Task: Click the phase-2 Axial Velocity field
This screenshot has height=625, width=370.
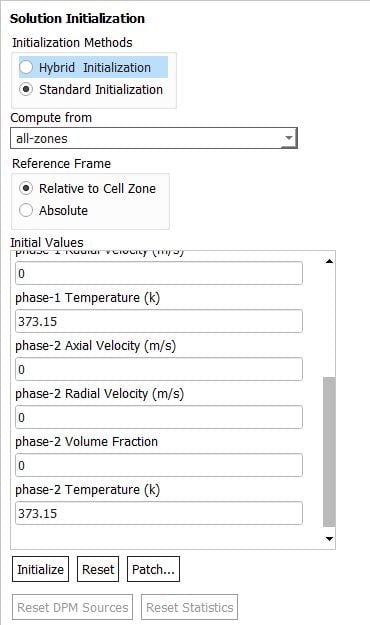Action: [x=159, y=369]
